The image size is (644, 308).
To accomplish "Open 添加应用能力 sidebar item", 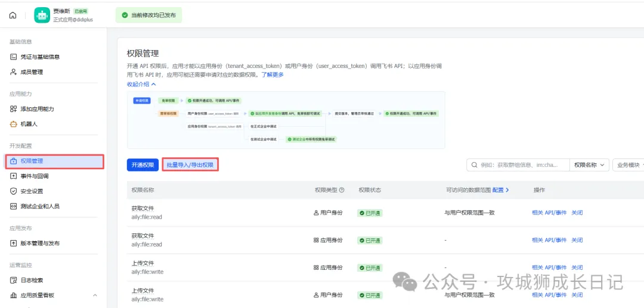I will (x=37, y=109).
